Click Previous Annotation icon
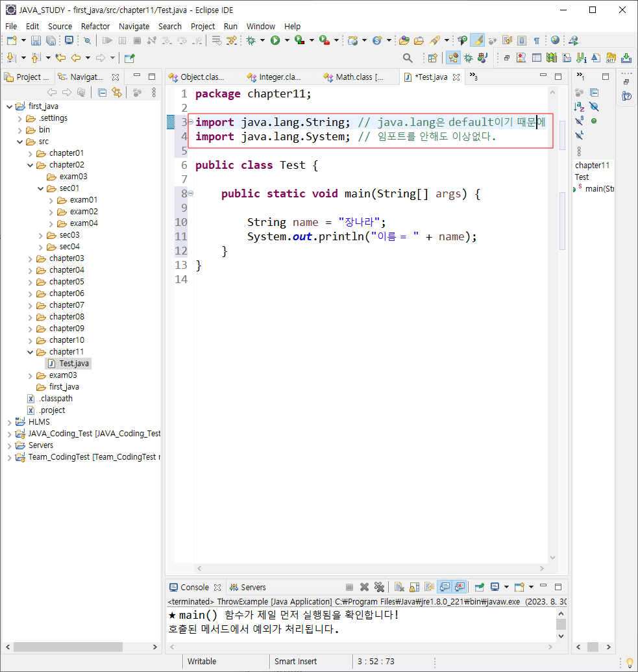 click(36, 58)
